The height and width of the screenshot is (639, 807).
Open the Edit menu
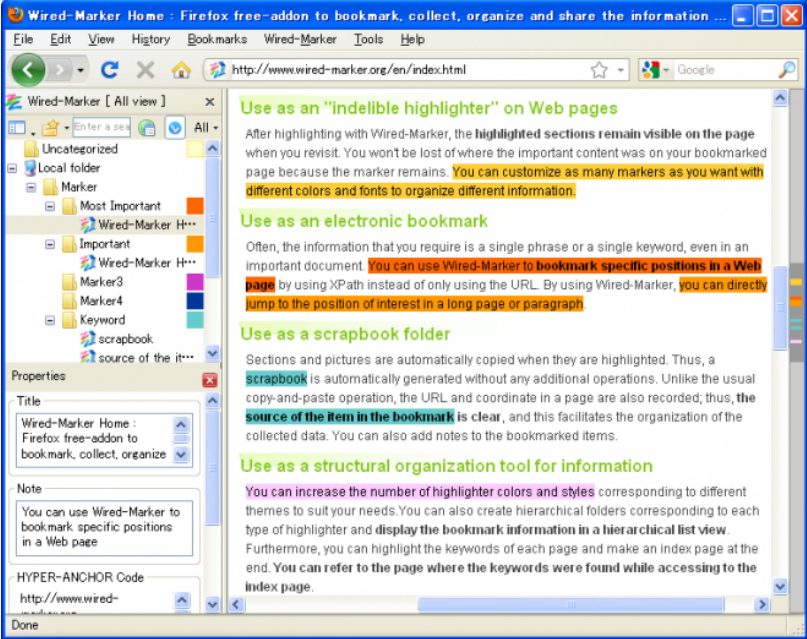point(60,39)
